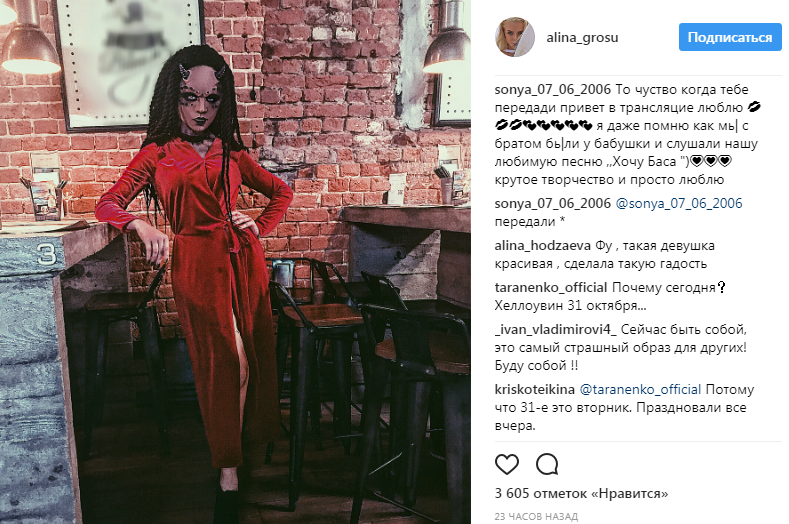View the 3 605 likes list
The width and height of the screenshot is (789, 524).
point(581,493)
